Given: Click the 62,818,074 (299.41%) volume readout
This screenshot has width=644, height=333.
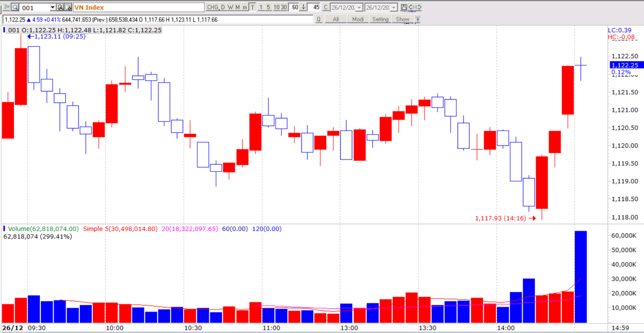Looking at the screenshot, I should [38, 236].
